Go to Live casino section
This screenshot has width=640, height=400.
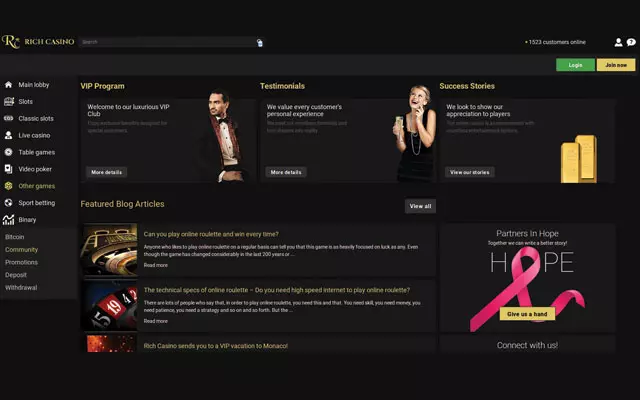pyautogui.click(x=34, y=135)
